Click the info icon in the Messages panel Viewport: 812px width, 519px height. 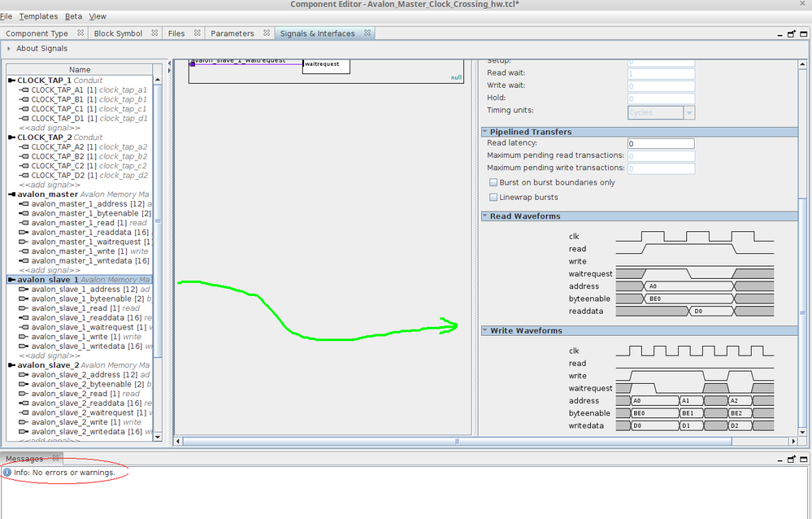tap(7, 473)
